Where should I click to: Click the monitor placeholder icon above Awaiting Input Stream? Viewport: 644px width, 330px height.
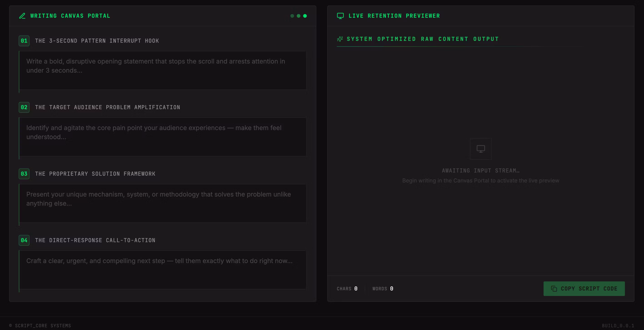click(480, 149)
